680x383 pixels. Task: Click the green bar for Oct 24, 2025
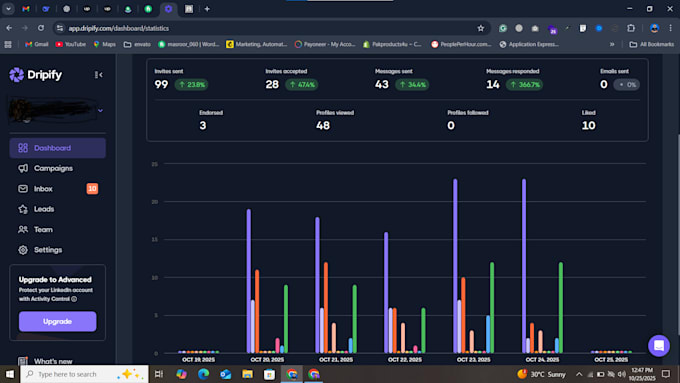561,307
